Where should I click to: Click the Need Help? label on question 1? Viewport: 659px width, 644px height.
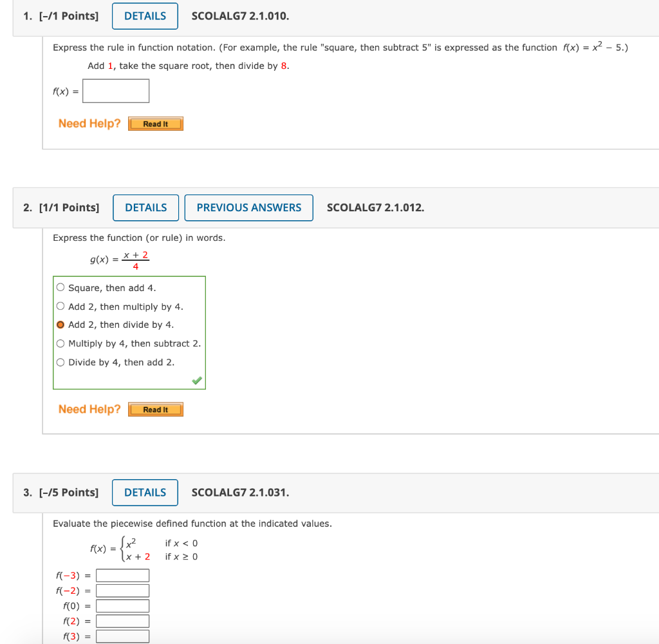[x=89, y=123]
